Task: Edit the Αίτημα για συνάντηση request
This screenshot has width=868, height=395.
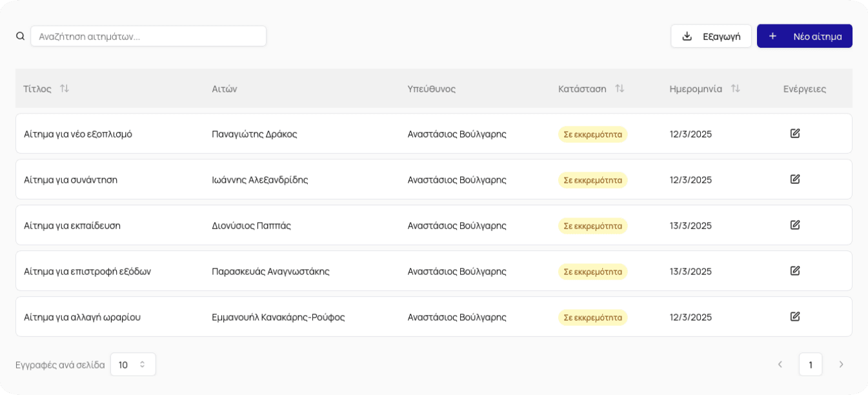Action: [795, 179]
